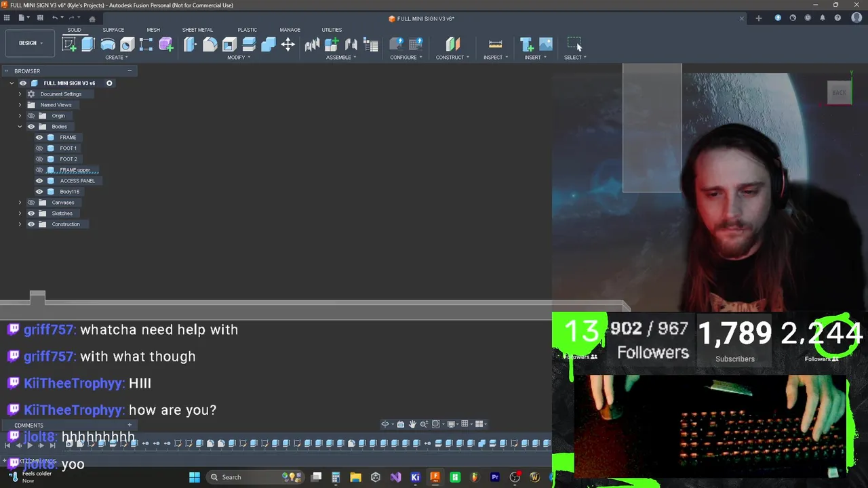The width and height of the screenshot is (868, 488).
Task: Click the Home icon in title toolbar
Action: point(92,18)
